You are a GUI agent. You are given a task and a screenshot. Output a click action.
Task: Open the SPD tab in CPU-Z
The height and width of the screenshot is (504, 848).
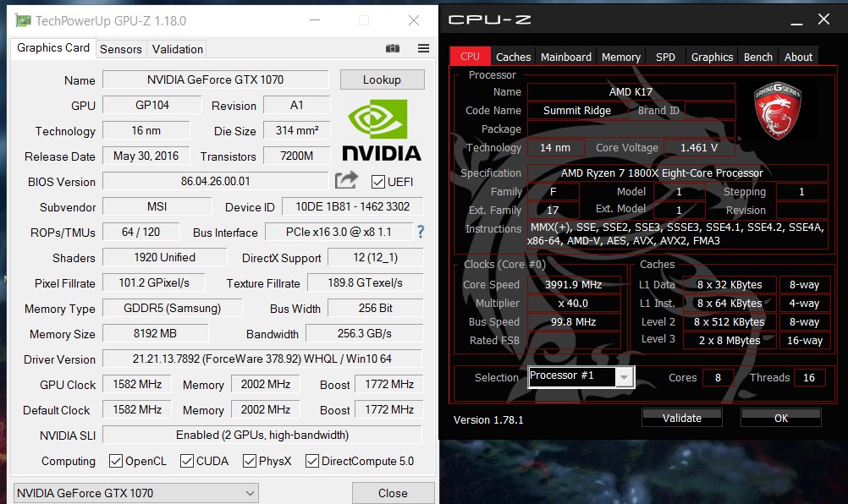[x=665, y=57]
